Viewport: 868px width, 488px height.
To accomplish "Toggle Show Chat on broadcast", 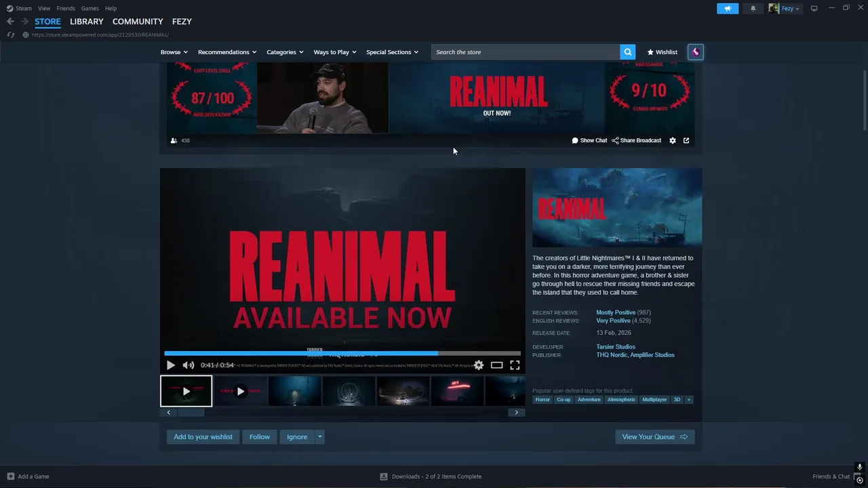I will 589,140.
